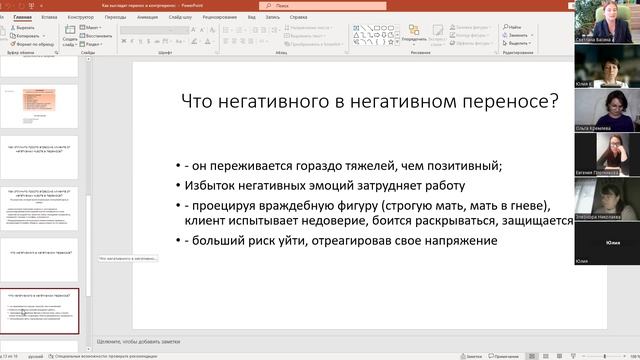
Task: Open Экспресс-стили quick styles
Action: pyautogui.click(x=438, y=35)
